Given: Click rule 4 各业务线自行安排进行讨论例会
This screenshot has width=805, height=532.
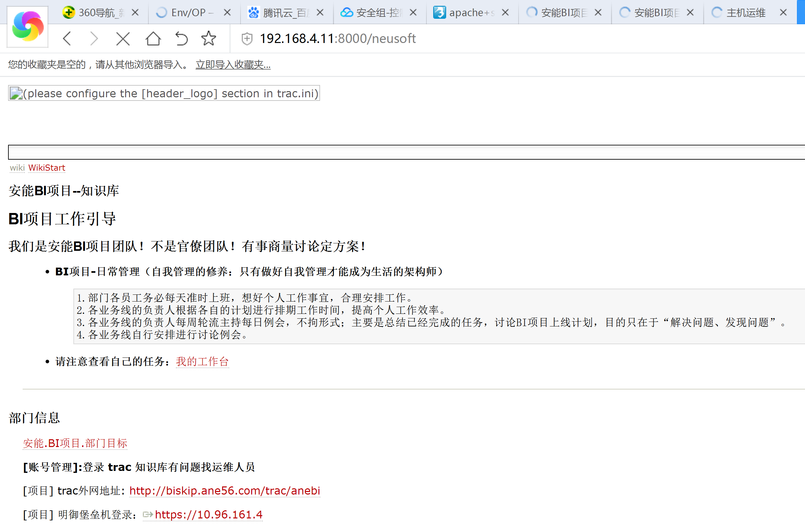Looking at the screenshot, I should pos(163,335).
